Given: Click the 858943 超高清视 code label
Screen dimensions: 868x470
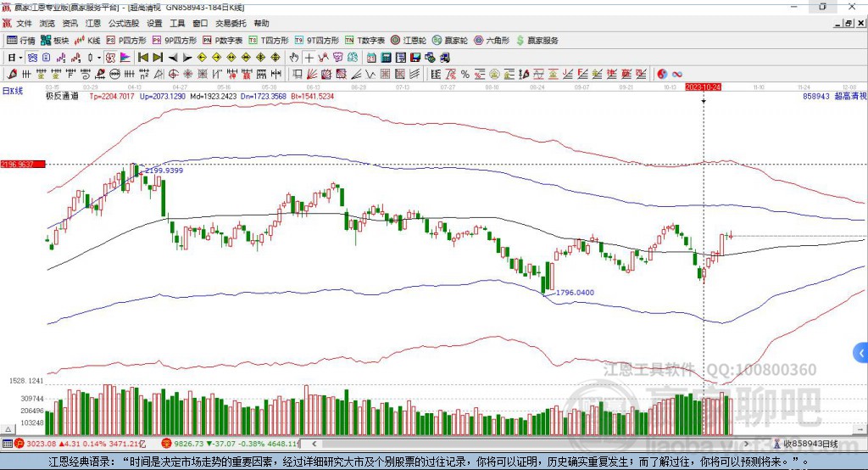Looking at the screenshot, I should coord(835,97).
